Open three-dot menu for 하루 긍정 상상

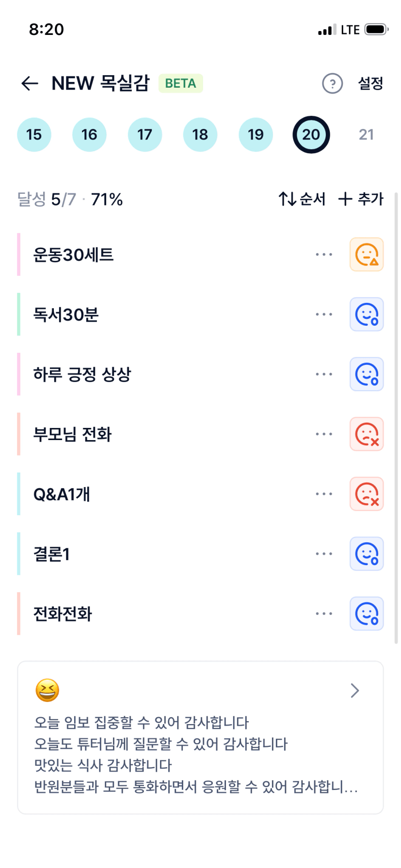323,374
